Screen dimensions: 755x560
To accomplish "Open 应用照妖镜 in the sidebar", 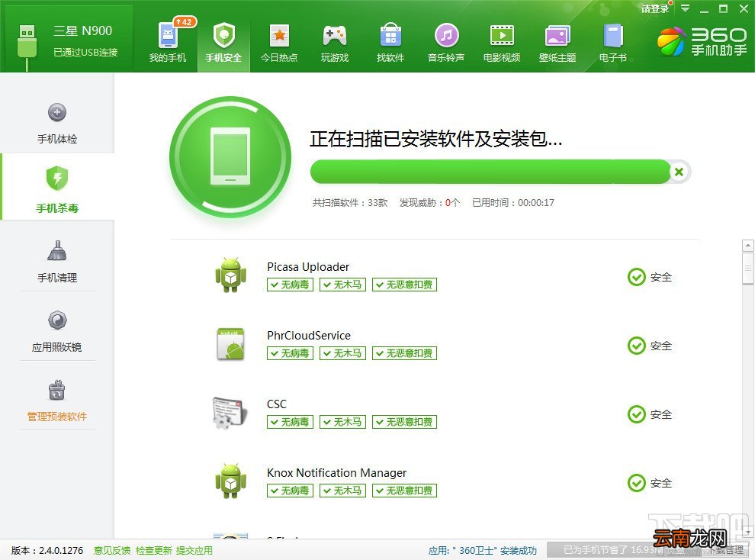I will 57,331.
